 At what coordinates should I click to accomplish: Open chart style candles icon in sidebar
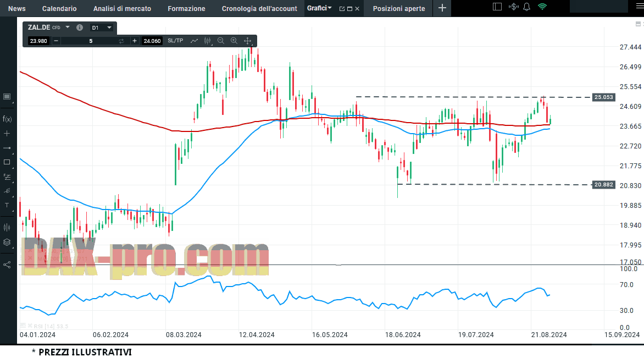(7, 227)
